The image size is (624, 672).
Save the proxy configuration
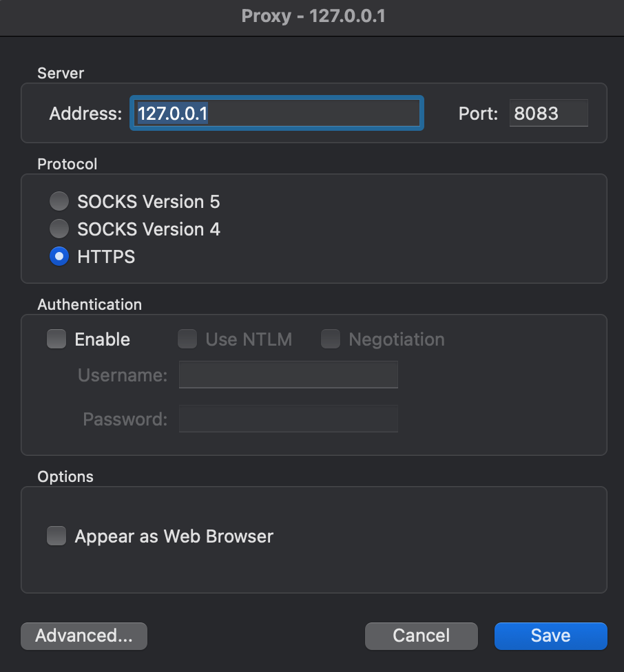tap(550, 636)
